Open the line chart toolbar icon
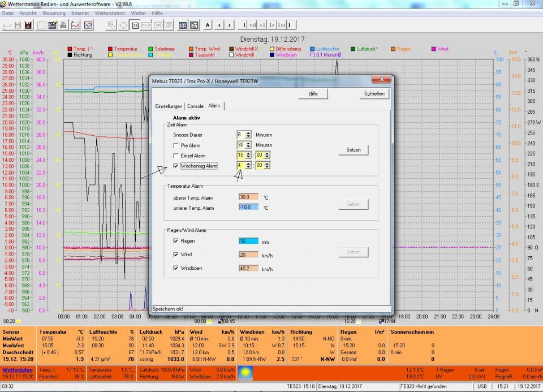 coord(76,25)
